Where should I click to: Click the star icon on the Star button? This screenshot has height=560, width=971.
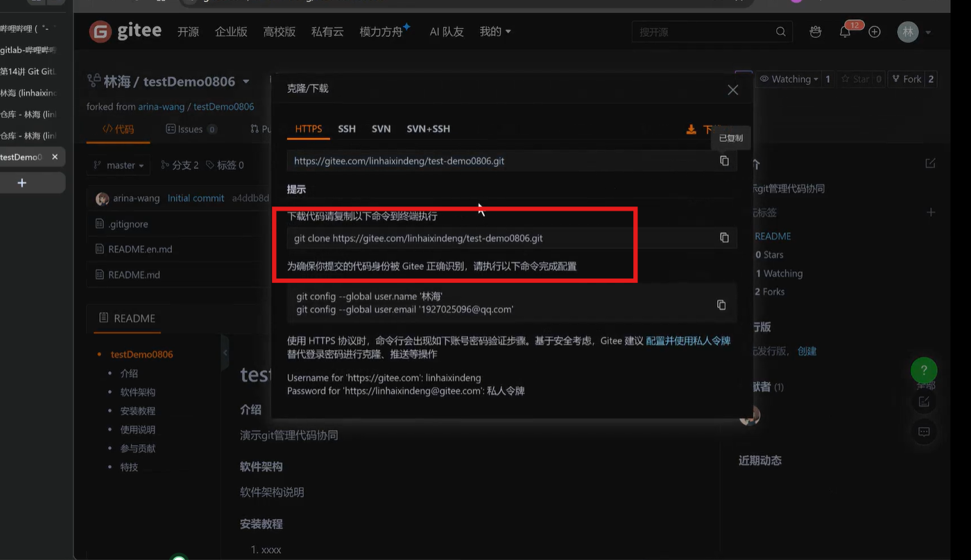[x=845, y=79]
